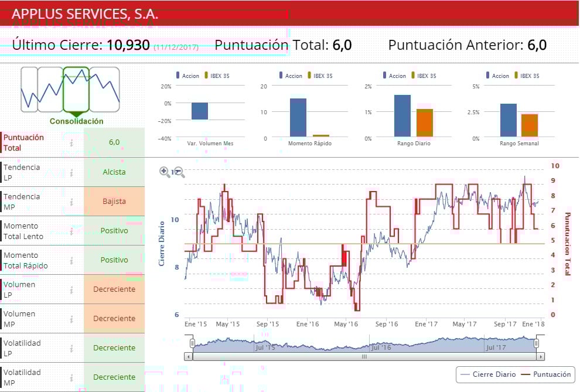This screenshot has width=580, height=392.
Task: Click the (11/12/2017) date text
Action: point(176,47)
